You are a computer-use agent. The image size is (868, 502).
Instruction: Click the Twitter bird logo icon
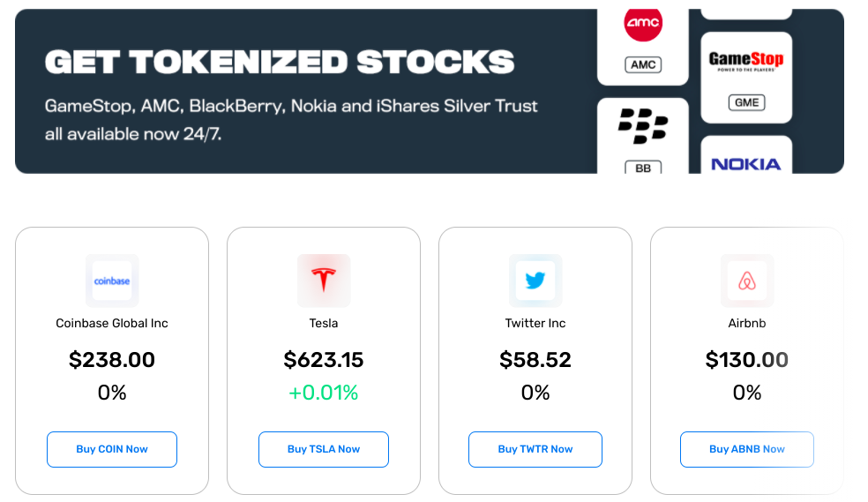click(535, 281)
